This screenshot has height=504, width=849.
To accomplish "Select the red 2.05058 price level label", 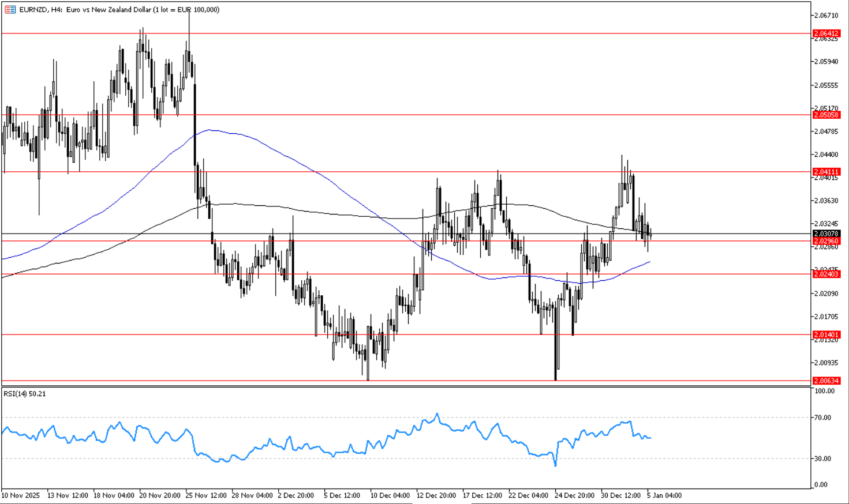I will click(x=826, y=115).
